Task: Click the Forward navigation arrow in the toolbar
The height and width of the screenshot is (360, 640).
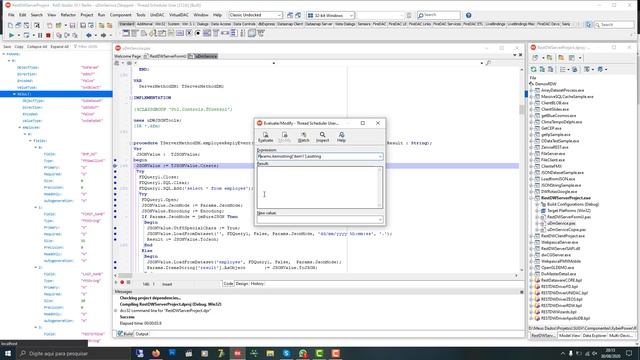Action: [103, 36]
